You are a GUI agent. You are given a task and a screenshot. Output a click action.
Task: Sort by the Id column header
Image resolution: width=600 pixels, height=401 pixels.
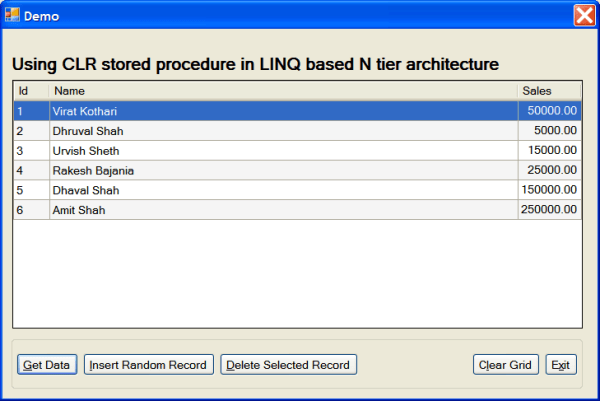tap(31, 91)
